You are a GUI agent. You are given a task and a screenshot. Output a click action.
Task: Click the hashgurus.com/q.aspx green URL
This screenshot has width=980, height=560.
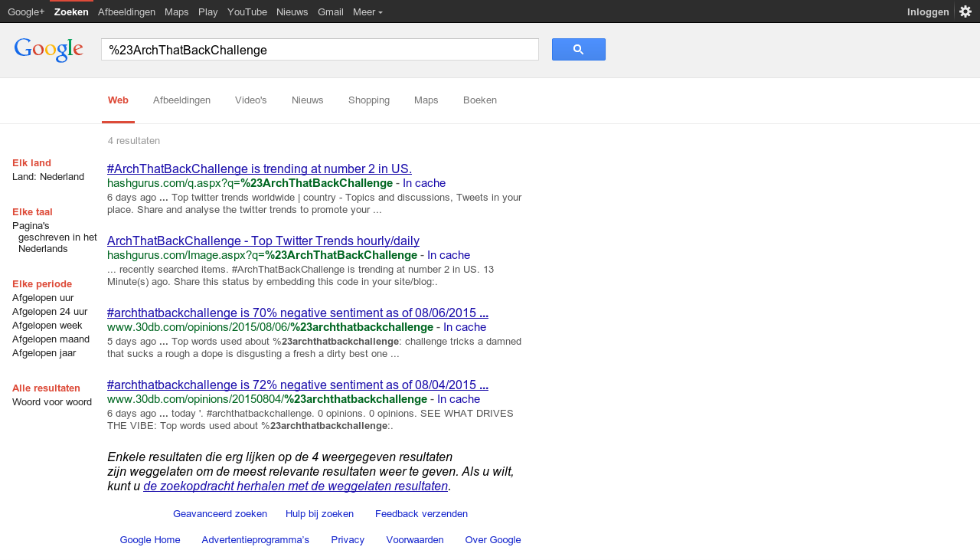pyautogui.click(x=250, y=183)
